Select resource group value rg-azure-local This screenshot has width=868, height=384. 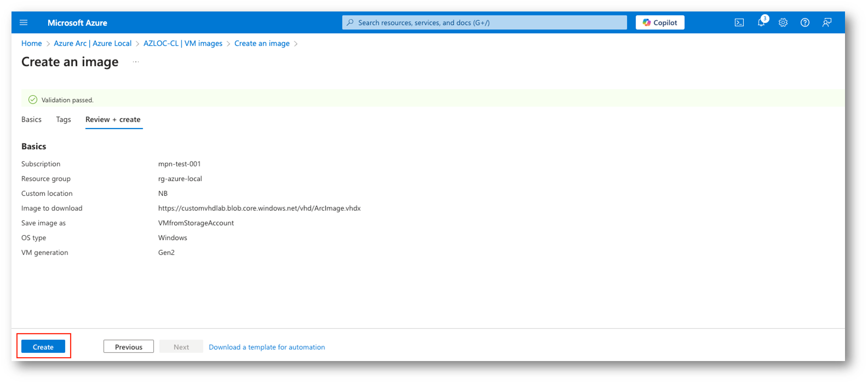point(180,178)
